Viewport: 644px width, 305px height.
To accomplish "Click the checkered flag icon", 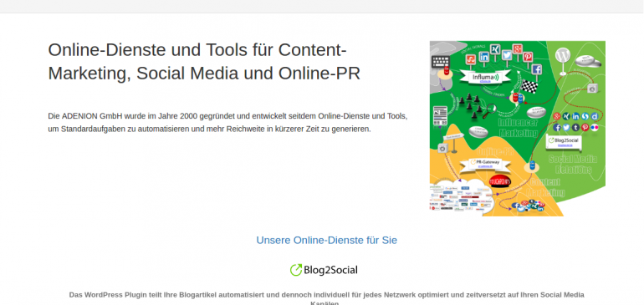I will [x=529, y=86].
